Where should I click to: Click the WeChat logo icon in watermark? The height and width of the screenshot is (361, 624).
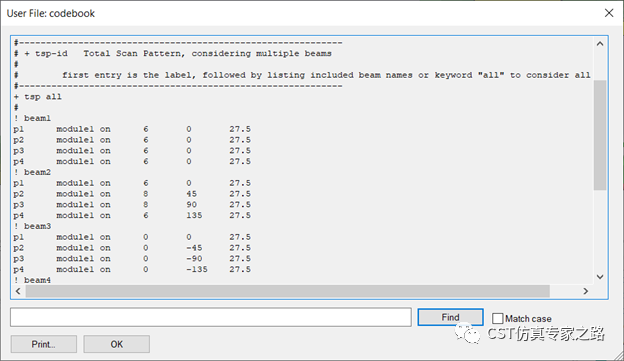(468, 334)
